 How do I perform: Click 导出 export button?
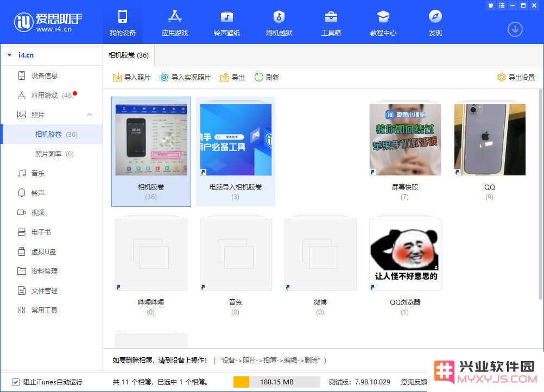pyautogui.click(x=232, y=77)
